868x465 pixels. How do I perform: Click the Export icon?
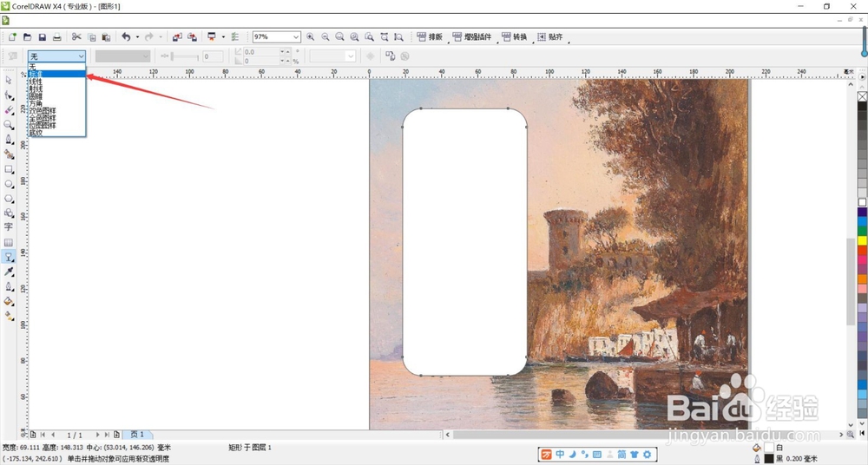192,37
